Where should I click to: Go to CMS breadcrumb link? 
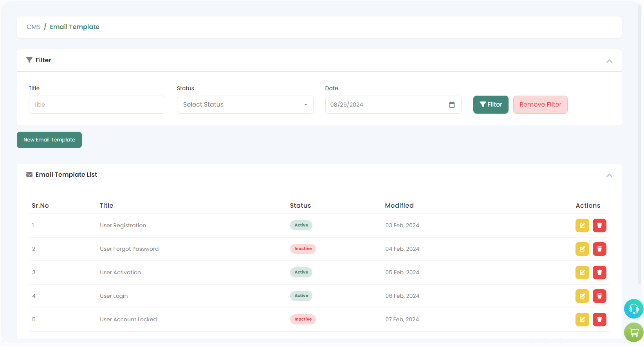click(x=34, y=27)
